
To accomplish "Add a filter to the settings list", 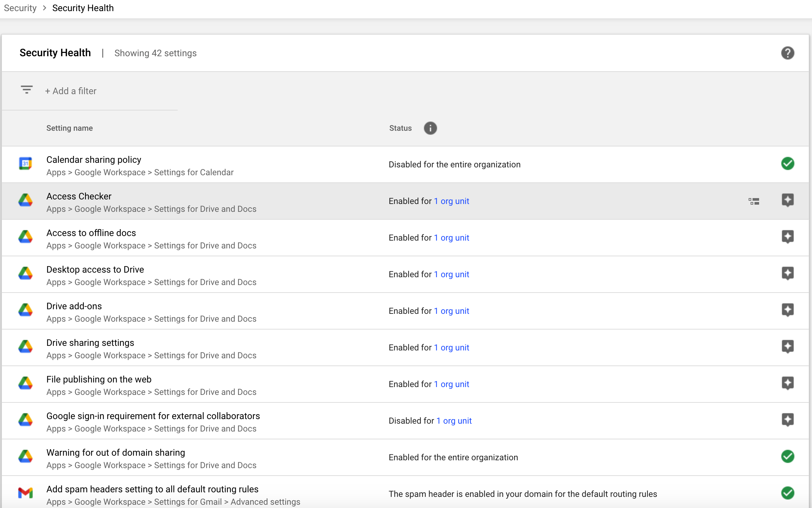I will coord(71,91).
